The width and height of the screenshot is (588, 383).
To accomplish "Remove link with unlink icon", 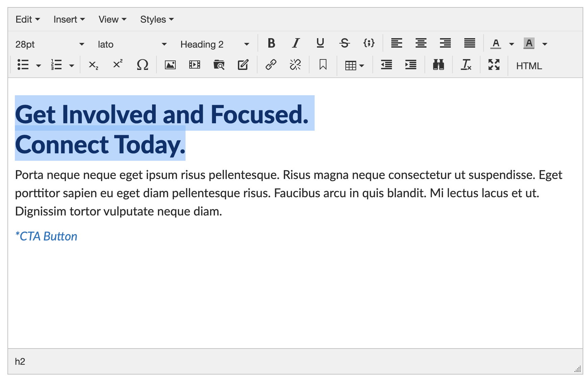I will [295, 65].
